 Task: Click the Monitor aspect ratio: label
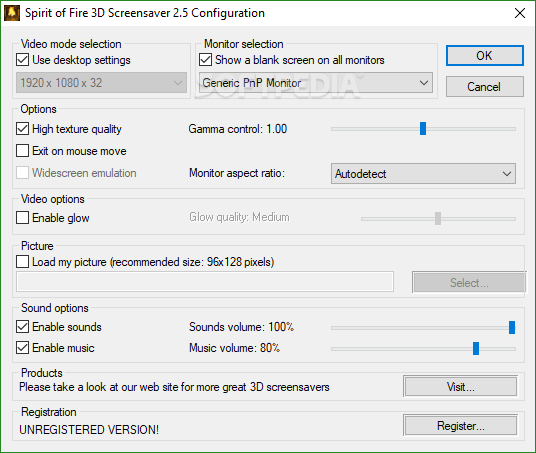(x=237, y=173)
